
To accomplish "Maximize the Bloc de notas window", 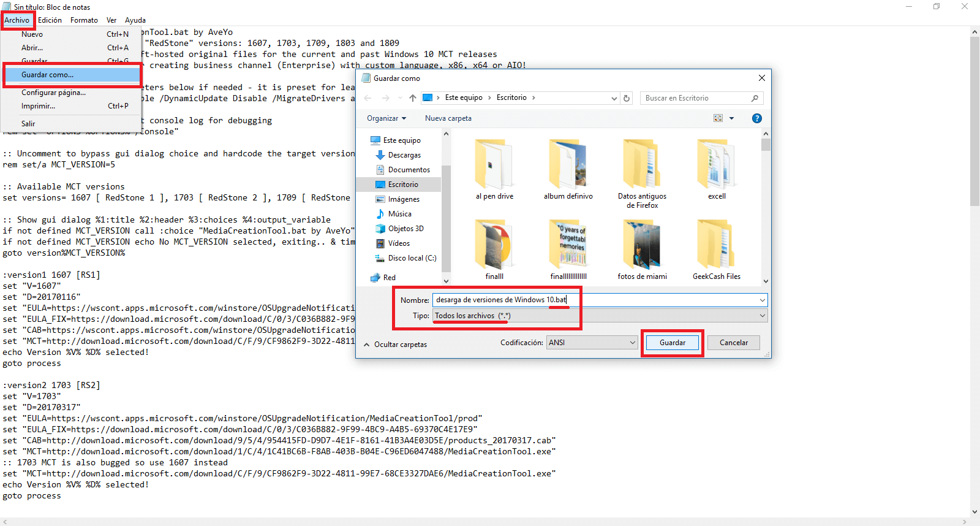I will pyautogui.click(x=937, y=7).
